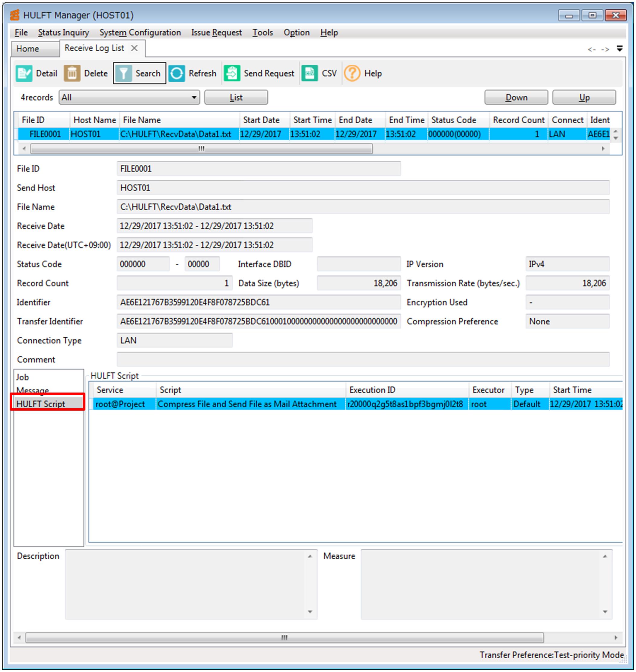Click the Detail toolbar icon
The width and height of the screenshot is (636, 672).
point(24,73)
